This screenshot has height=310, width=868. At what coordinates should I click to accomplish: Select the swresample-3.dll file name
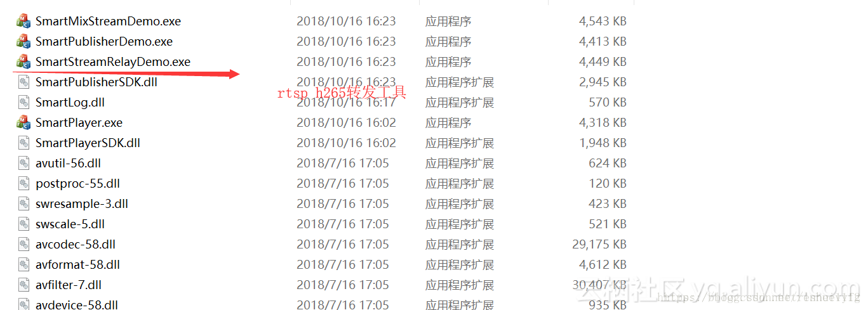click(x=82, y=203)
